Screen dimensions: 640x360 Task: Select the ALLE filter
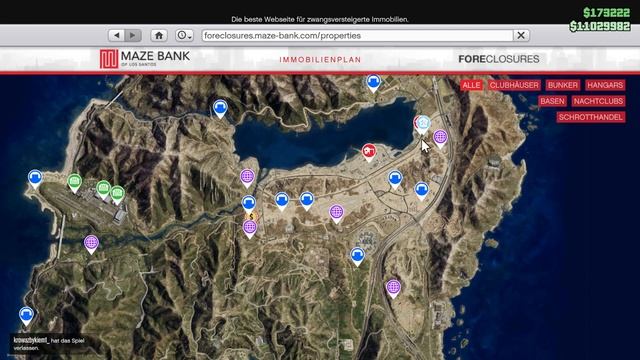point(471,85)
